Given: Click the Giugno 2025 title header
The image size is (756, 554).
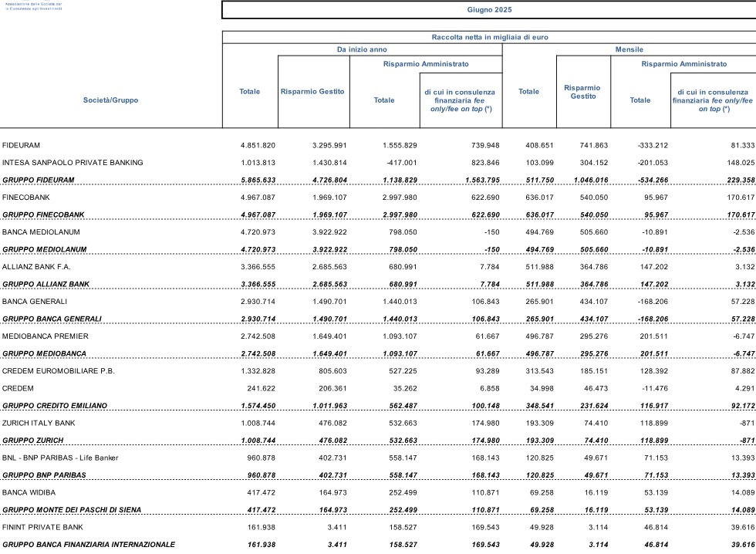Looking at the screenshot, I should coord(489,9).
